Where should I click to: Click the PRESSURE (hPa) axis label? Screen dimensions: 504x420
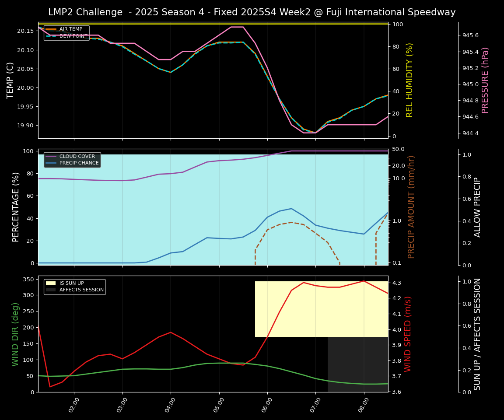(485, 80)
